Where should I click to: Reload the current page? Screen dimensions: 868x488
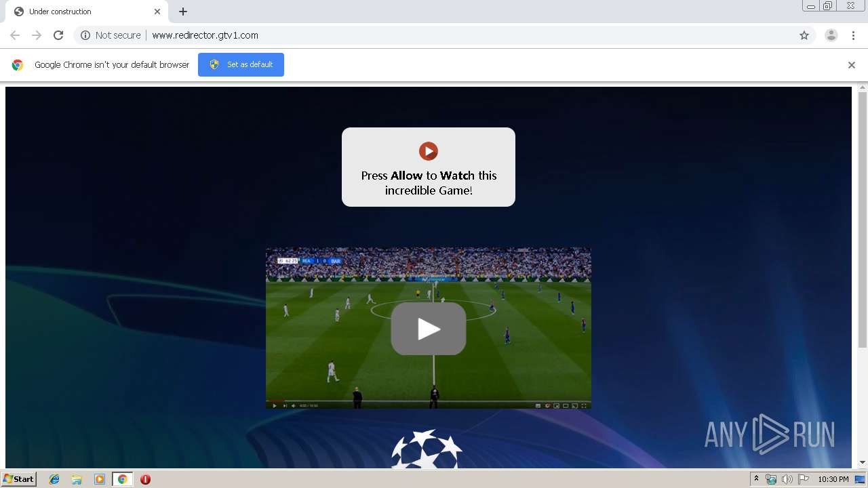tap(58, 35)
